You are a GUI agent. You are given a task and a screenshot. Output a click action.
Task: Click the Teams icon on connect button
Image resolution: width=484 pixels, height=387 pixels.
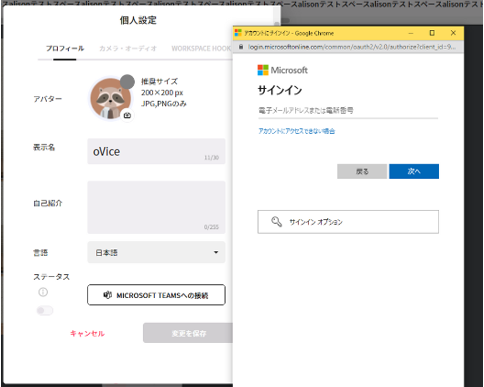pos(108,295)
